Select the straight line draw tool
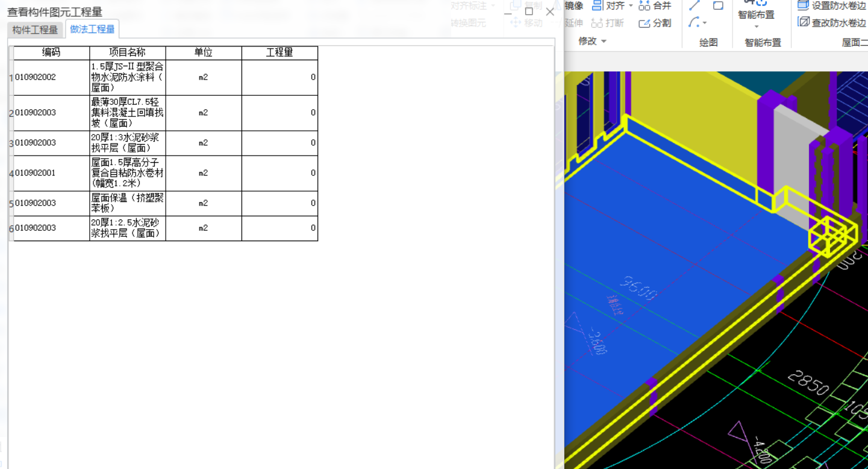This screenshot has height=469, width=868. 695,5
